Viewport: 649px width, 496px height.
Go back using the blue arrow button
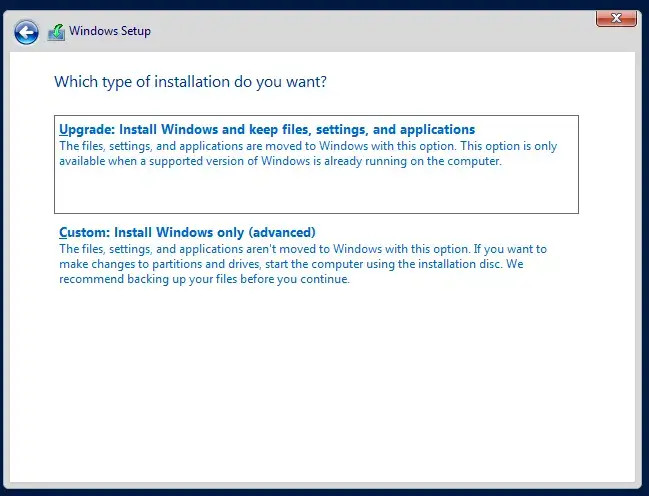click(x=26, y=32)
